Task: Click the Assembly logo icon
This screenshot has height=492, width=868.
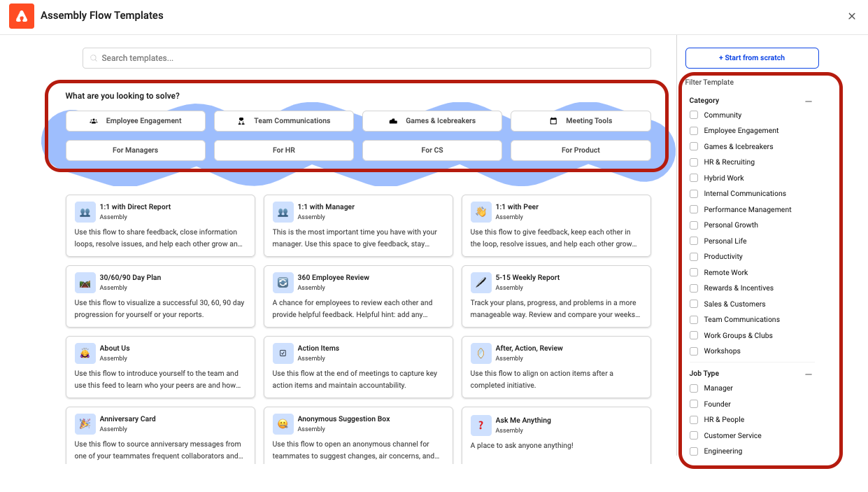Action: tap(22, 16)
